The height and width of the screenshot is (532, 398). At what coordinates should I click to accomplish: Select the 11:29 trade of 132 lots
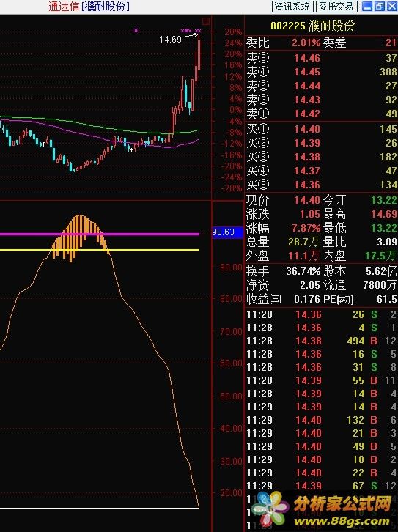point(321,420)
